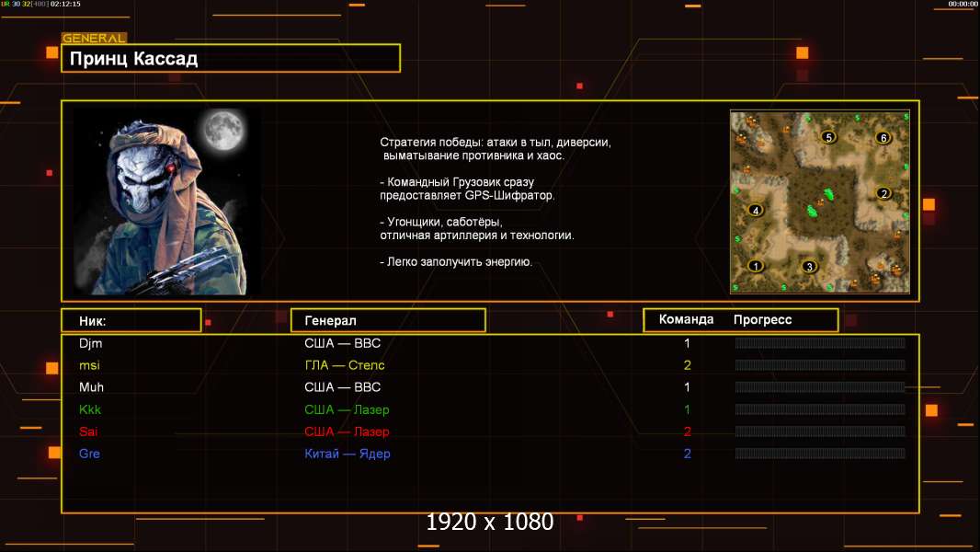This screenshot has width=980, height=552.
Task: Click team number 1 in Muh's row
Action: [687, 387]
